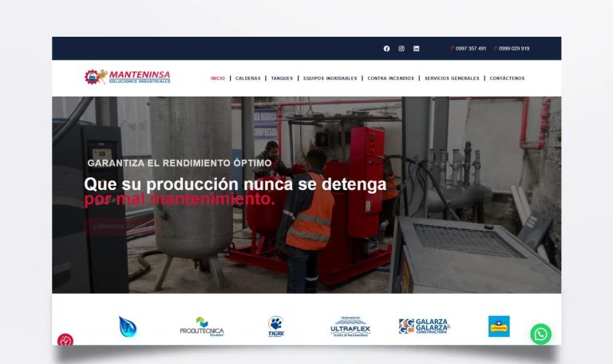Open the Contáctenos menu item
Image resolution: width=613 pixels, height=364 pixels.
(507, 78)
